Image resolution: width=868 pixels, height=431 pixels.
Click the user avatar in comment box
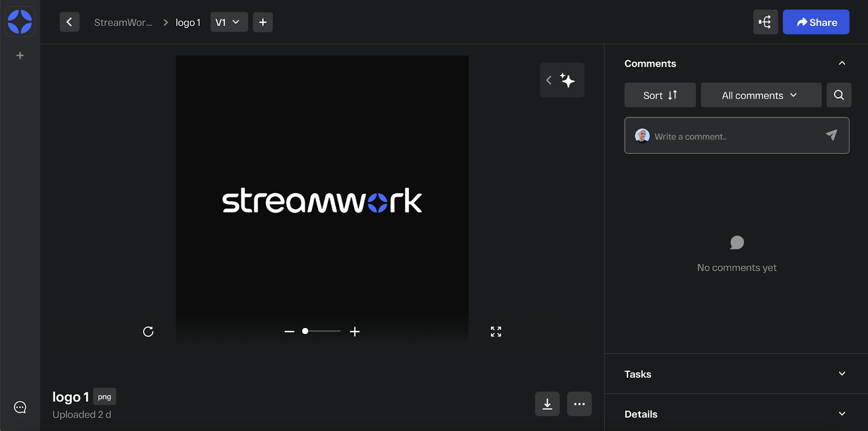pyautogui.click(x=642, y=136)
